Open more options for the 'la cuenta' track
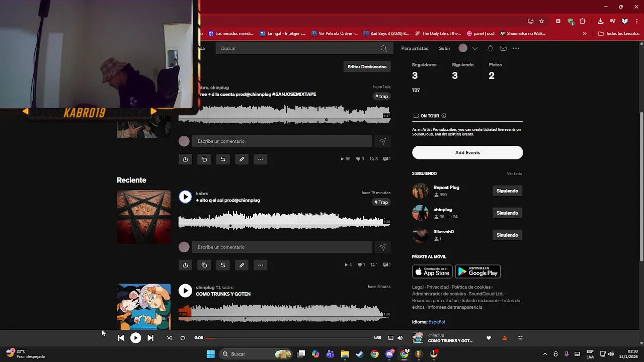The image size is (644, 362). (x=260, y=159)
